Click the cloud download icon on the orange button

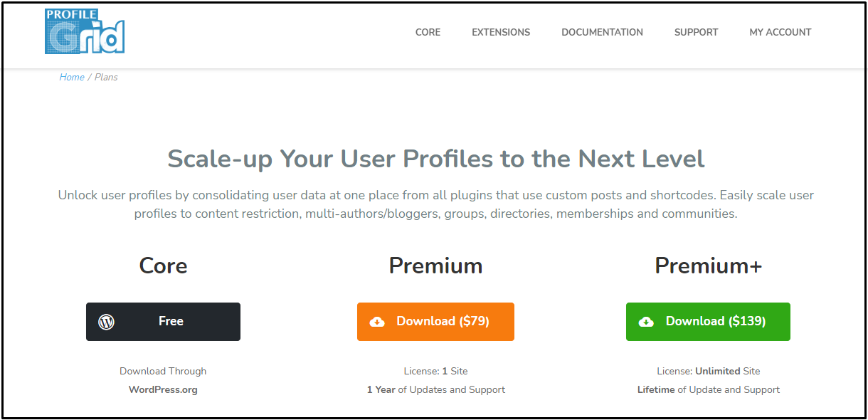(377, 322)
